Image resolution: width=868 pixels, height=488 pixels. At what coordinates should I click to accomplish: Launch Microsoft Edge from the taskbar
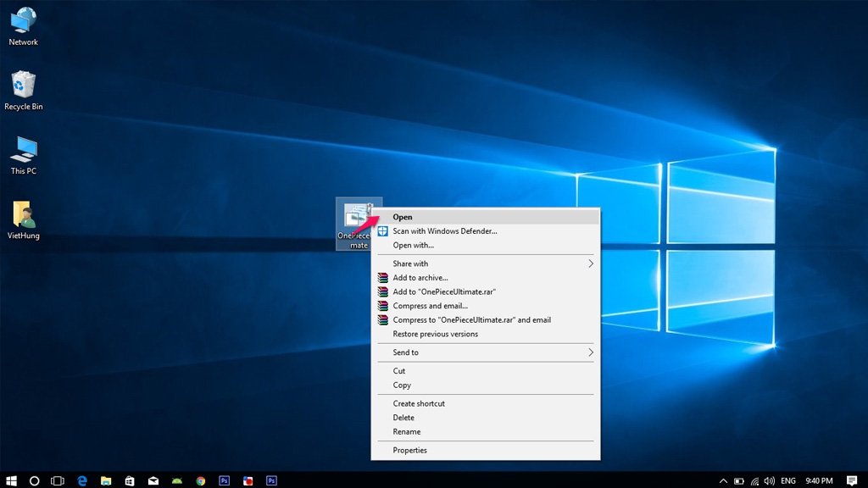82,480
